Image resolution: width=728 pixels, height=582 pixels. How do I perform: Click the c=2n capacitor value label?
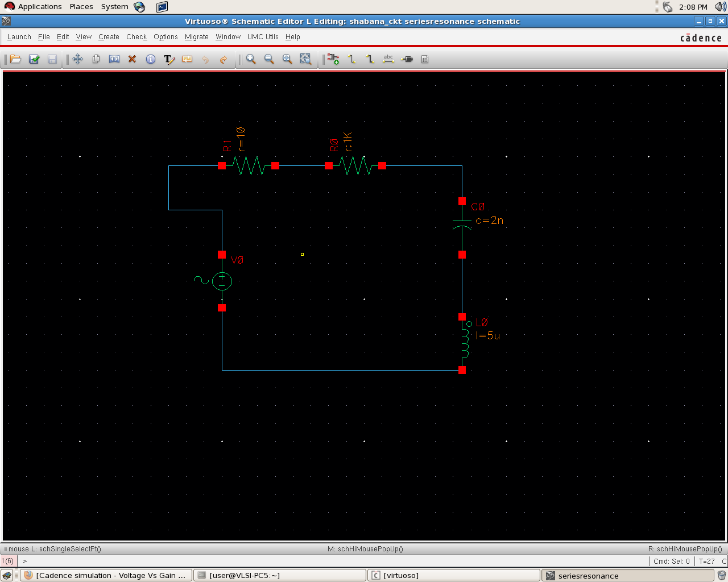point(489,221)
